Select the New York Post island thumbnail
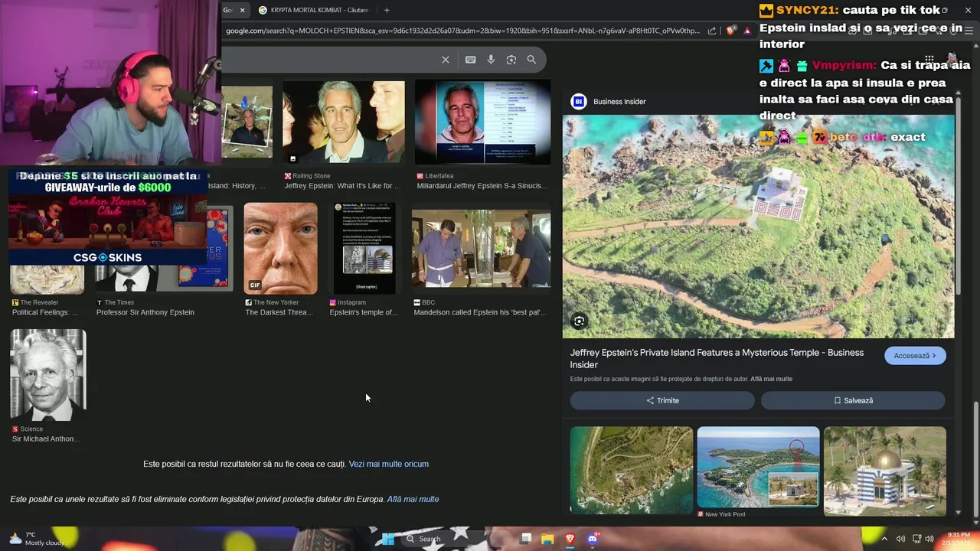Image resolution: width=980 pixels, height=551 pixels. (758, 468)
